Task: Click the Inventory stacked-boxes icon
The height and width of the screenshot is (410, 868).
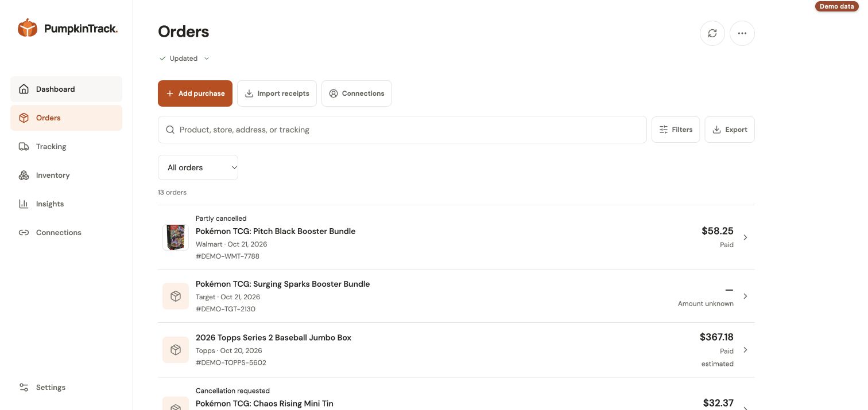Action: pos(24,175)
